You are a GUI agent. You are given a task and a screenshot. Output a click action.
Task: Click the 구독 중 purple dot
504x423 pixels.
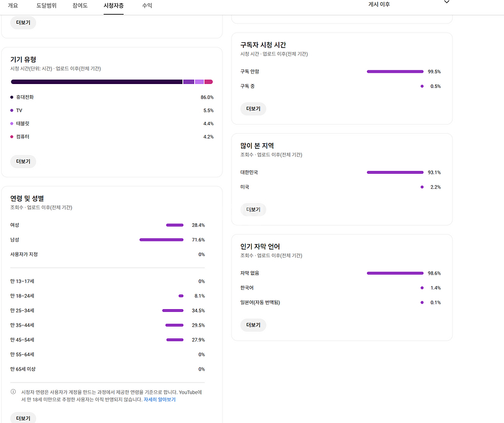pyautogui.click(x=421, y=85)
